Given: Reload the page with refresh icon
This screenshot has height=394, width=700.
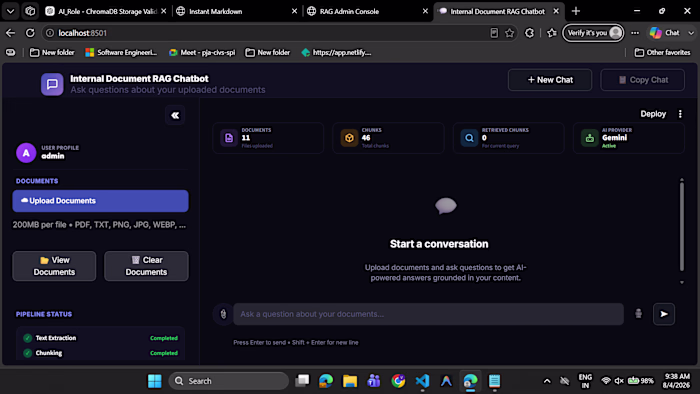Looking at the screenshot, I should pyautogui.click(x=30, y=33).
